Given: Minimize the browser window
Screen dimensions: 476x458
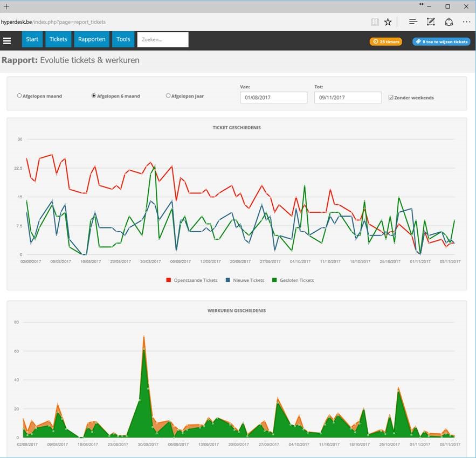Looking at the screenshot, I should [429, 6].
